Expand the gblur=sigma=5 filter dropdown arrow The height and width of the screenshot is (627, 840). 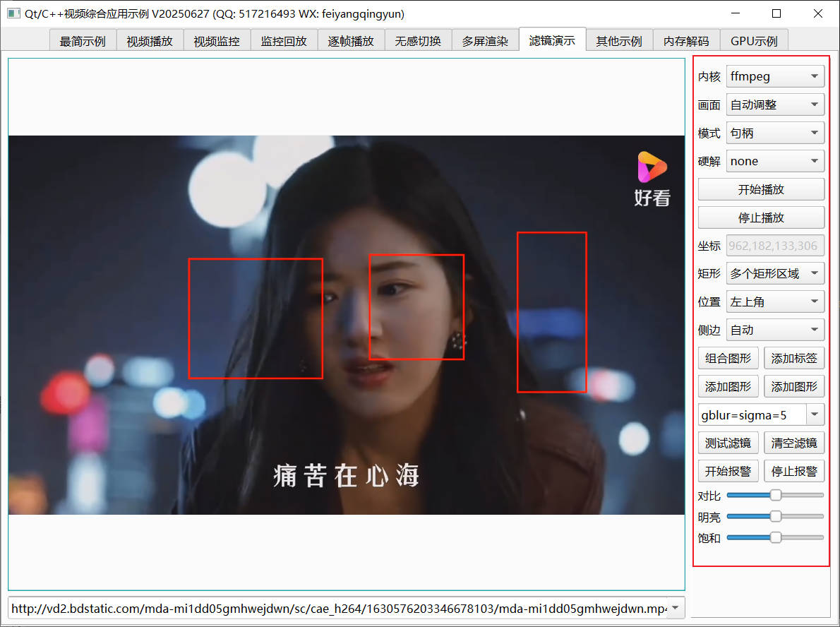(x=815, y=414)
